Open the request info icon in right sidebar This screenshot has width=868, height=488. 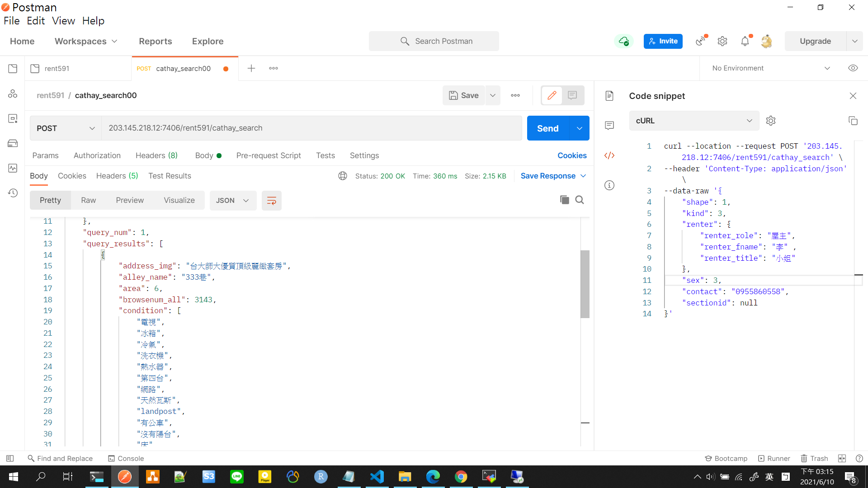tap(609, 185)
